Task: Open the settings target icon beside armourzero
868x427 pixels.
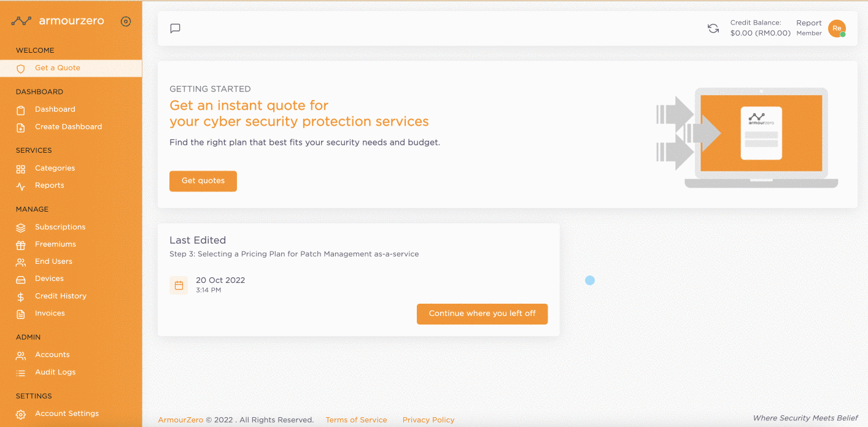Action: pos(126,21)
